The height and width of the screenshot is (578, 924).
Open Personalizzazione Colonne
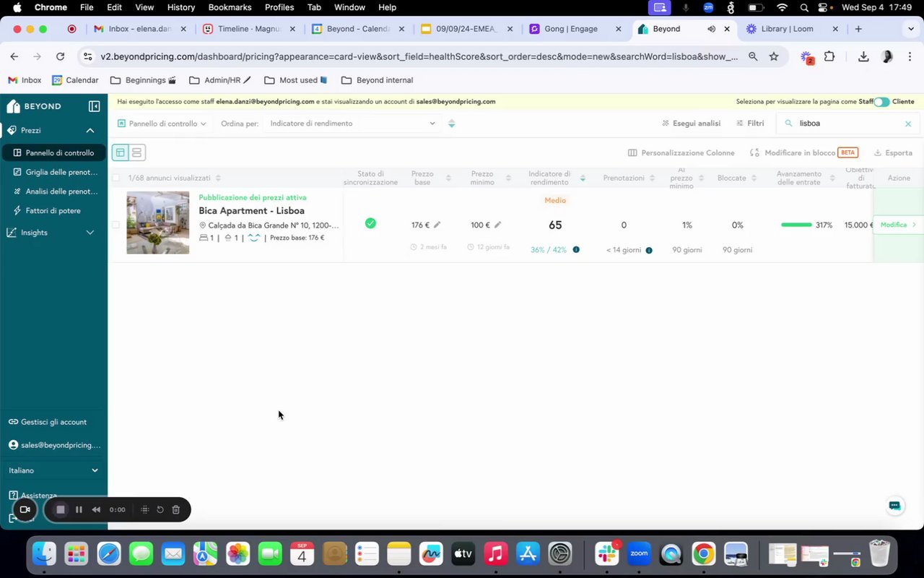(681, 153)
